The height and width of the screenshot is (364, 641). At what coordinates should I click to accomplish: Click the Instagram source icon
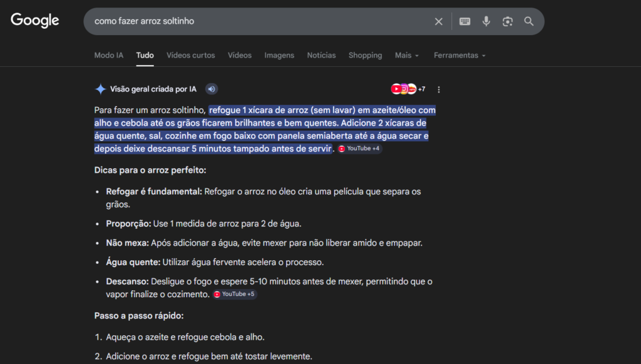[404, 89]
